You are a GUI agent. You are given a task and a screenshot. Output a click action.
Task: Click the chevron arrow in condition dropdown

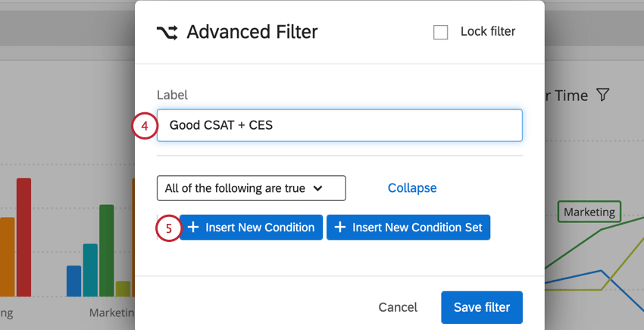[x=317, y=188]
